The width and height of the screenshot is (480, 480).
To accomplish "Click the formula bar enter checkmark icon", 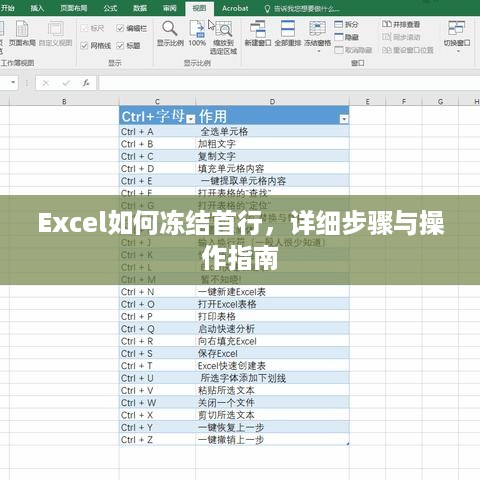I will point(66,83).
